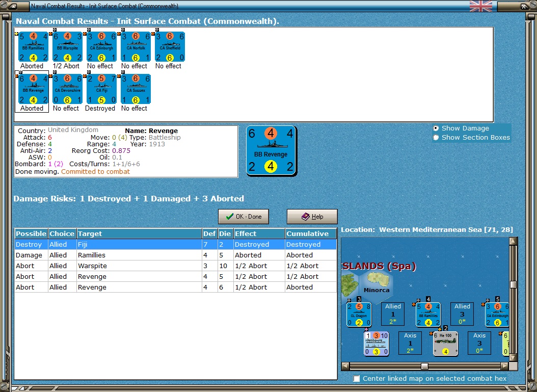
Task: Click the United Kingdom flag icon in title bar
Action: pos(481,6)
